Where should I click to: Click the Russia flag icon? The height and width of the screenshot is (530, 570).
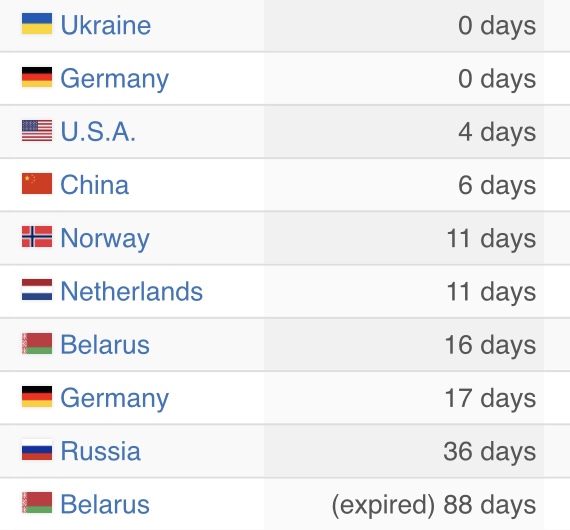[37, 450]
